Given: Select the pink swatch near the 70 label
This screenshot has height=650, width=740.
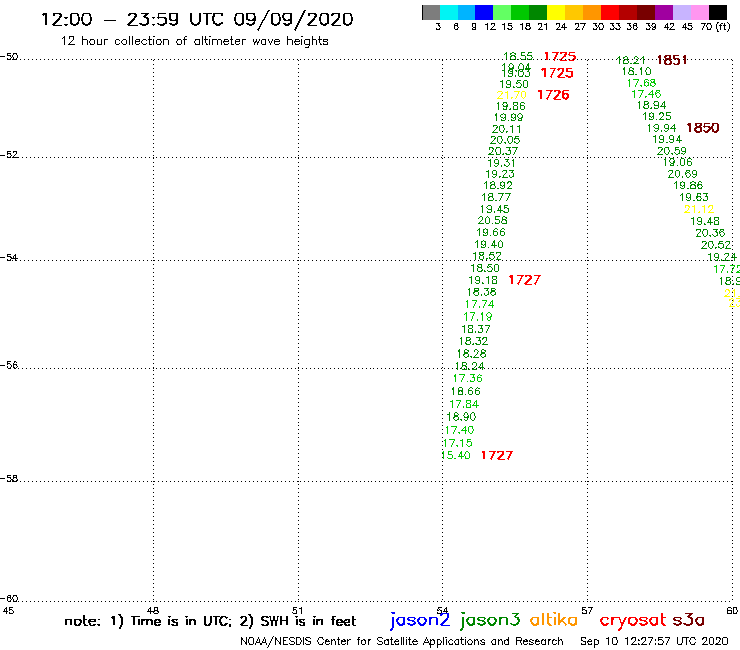Looking at the screenshot, I should 699,12.
